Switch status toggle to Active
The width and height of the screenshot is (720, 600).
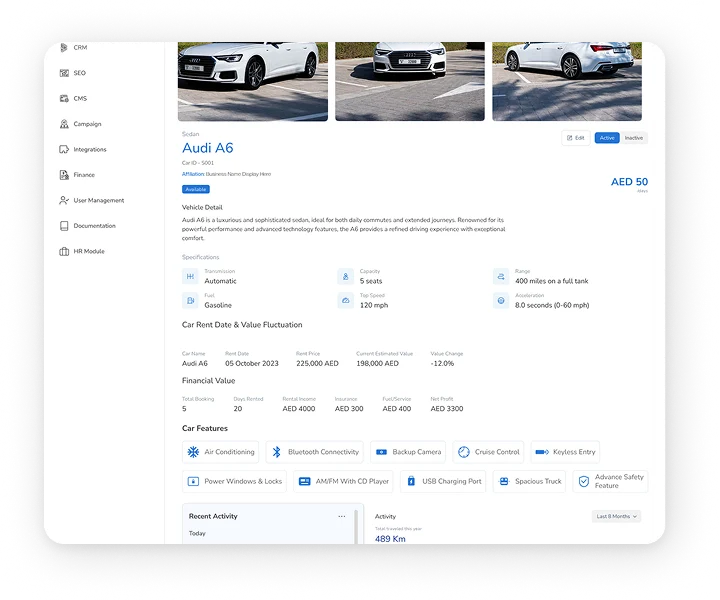click(606, 138)
